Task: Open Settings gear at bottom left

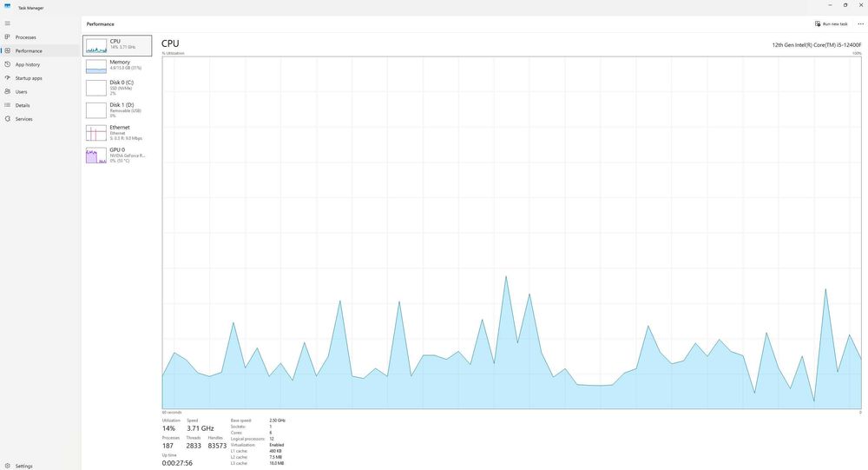Action: pyautogui.click(x=7, y=467)
